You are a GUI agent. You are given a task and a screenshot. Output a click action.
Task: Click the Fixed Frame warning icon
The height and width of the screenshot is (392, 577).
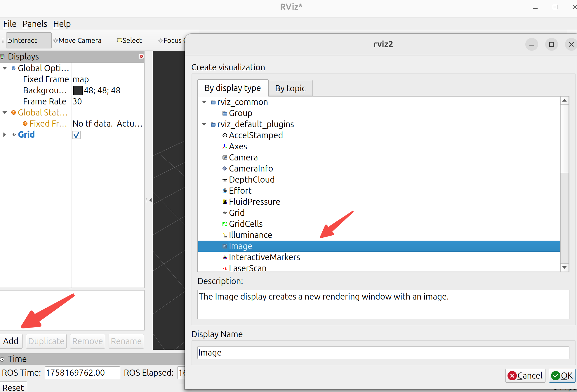(25, 124)
